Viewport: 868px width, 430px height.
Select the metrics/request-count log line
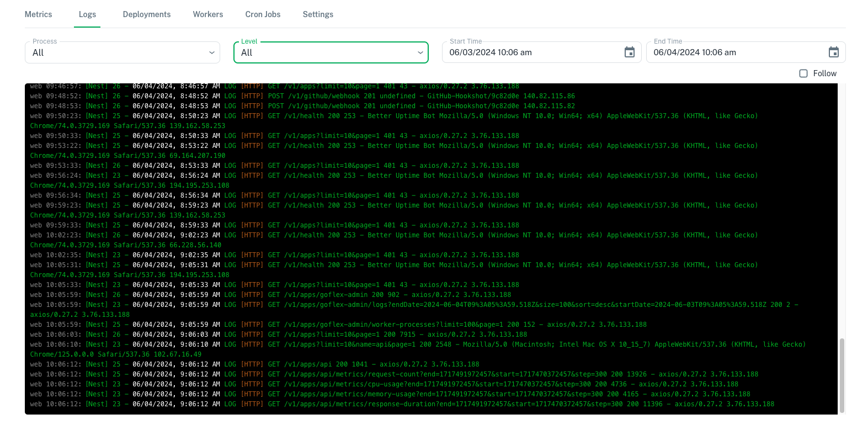click(x=394, y=374)
